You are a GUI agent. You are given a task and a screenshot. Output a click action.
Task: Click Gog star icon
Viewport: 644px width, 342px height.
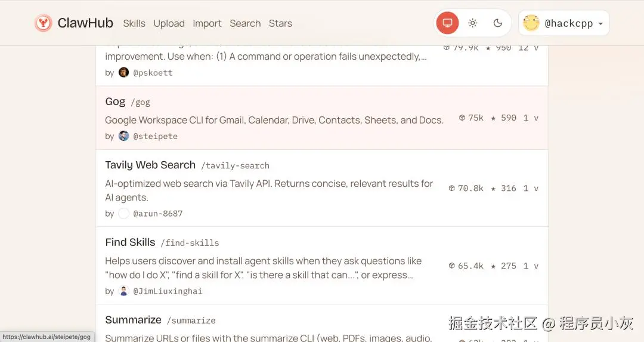tap(493, 118)
